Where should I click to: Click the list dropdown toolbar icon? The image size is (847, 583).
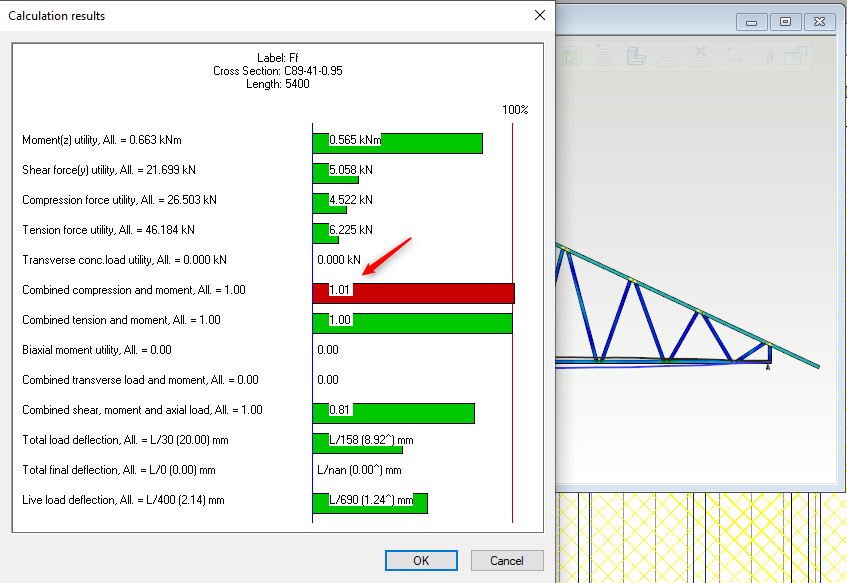point(603,57)
